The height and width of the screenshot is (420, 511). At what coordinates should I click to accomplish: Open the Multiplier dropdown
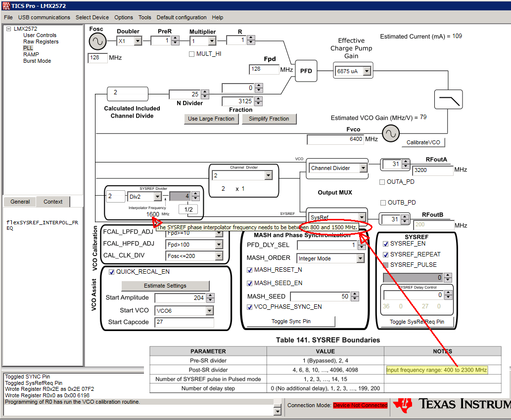[x=212, y=41]
